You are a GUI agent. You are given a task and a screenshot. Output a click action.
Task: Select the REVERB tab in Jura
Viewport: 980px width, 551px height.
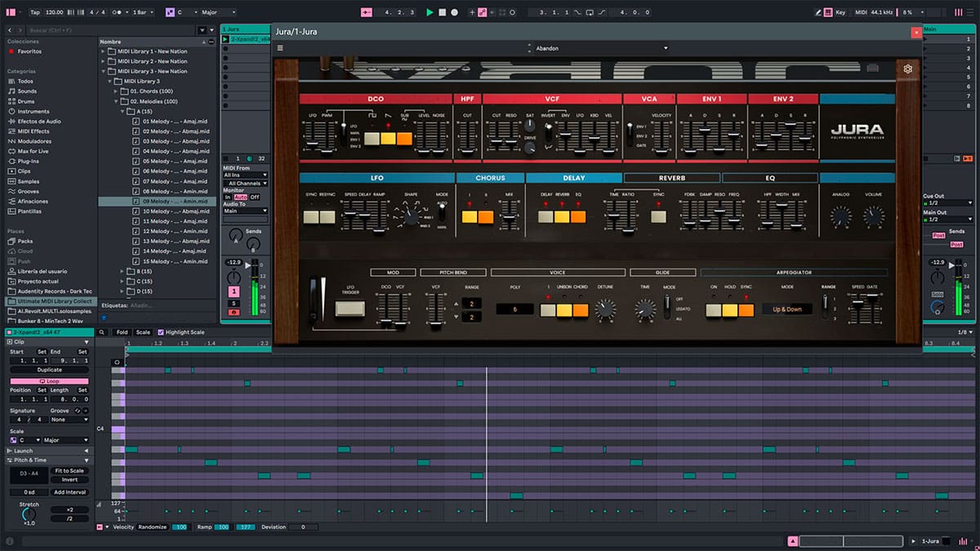[x=671, y=177]
